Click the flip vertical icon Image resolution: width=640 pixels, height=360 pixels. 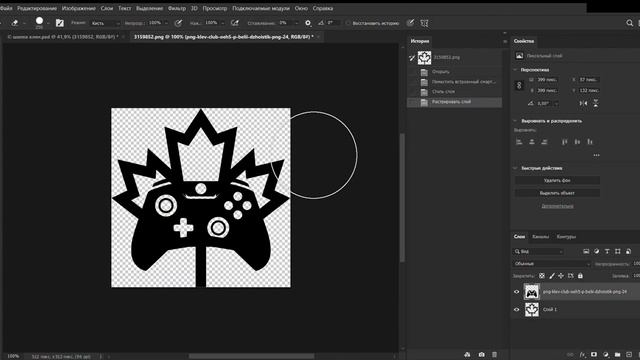[596, 104]
